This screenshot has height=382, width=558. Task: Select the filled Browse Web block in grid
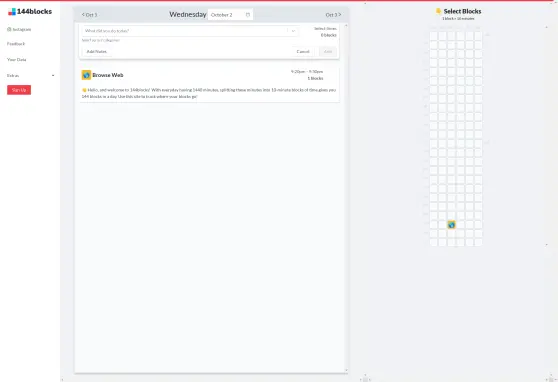pos(451,225)
